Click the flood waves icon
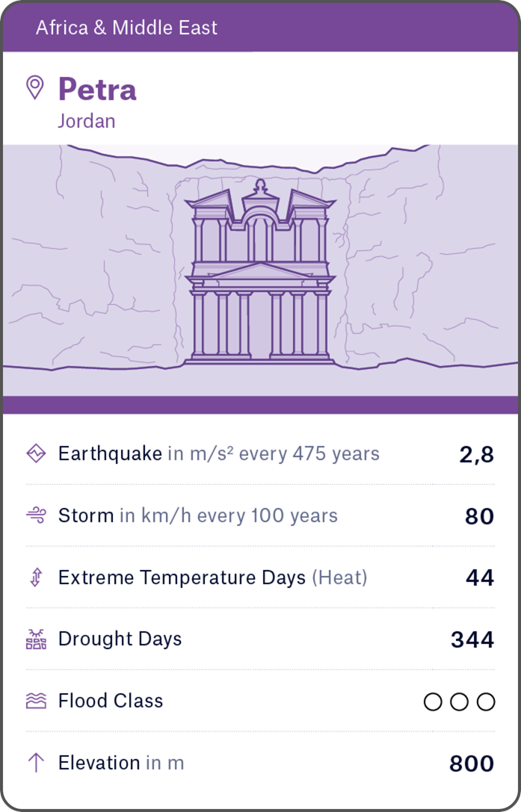521x812 pixels. (36, 701)
